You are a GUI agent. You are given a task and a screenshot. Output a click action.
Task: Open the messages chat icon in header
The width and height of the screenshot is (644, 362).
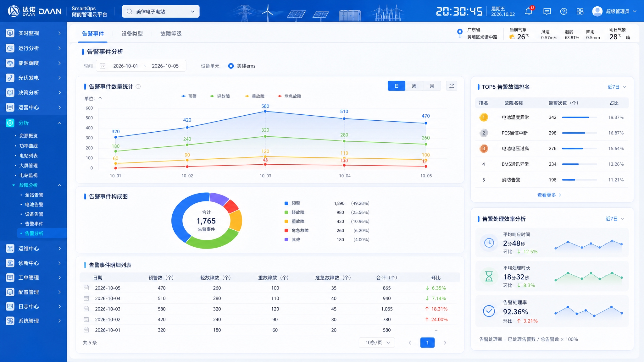click(547, 12)
